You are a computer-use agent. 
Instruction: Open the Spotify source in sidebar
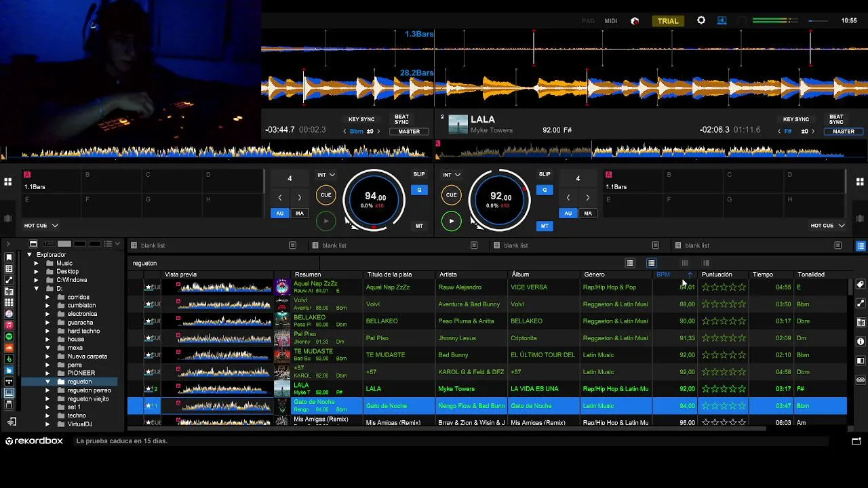[x=9, y=337]
